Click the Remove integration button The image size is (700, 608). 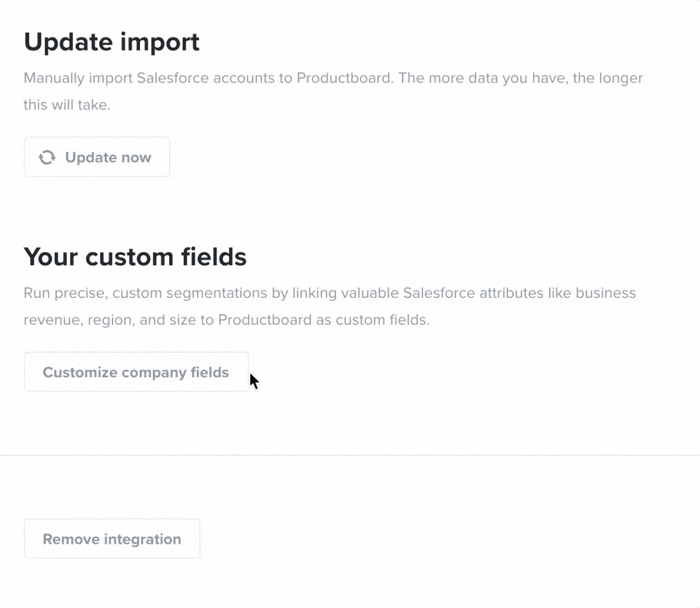point(112,539)
